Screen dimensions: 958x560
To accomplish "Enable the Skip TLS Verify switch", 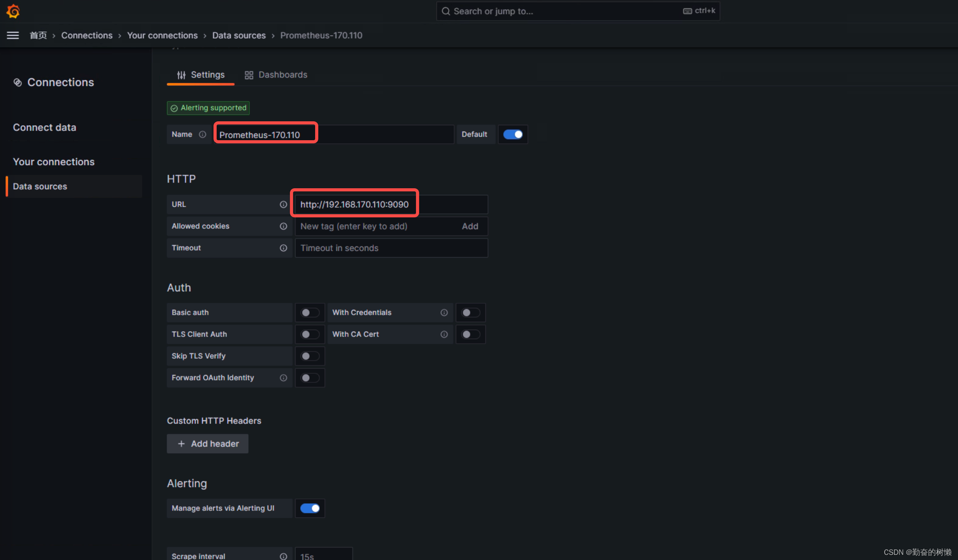I will click(x=310, y=356).
